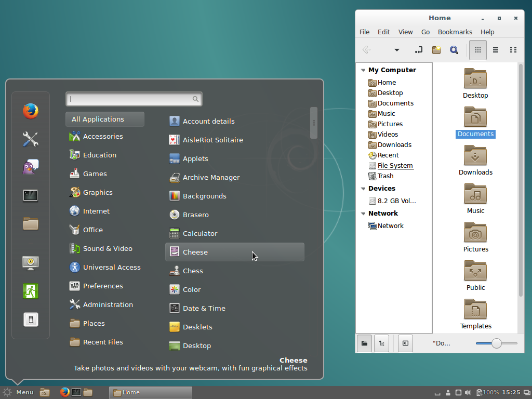This screenshot has height=399, width=532.
Task: Select Universal Access category
Action: [x=105, y=267]
